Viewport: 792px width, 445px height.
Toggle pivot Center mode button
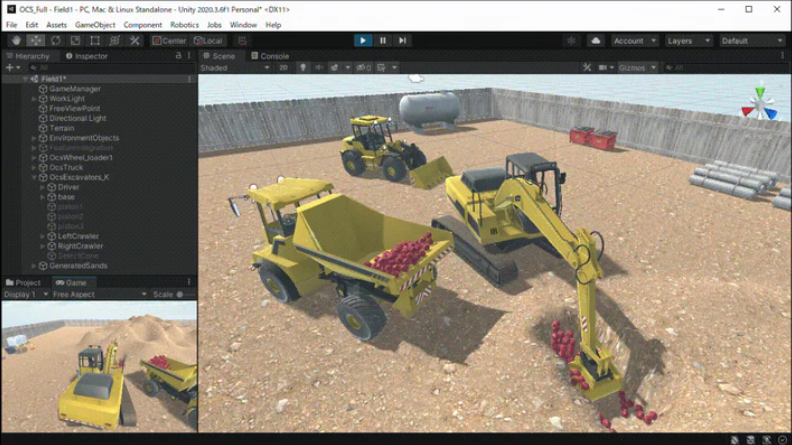click(x=169, y=41)
